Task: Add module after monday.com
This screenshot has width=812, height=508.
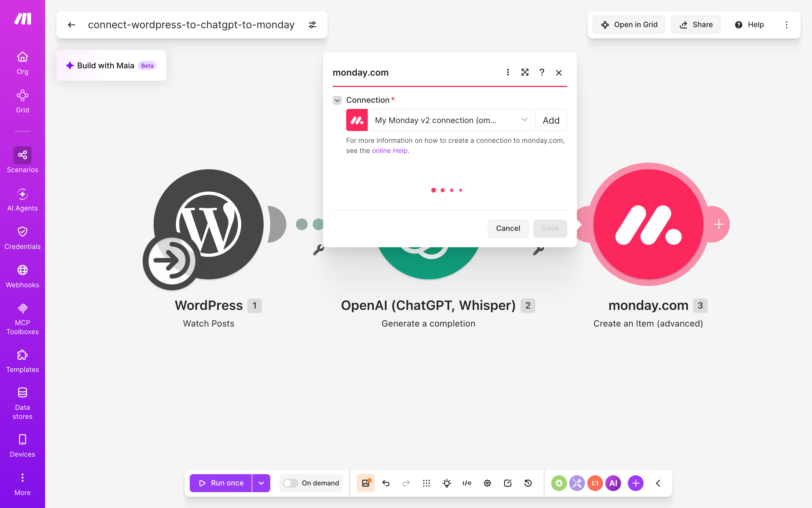Action: 719,224
